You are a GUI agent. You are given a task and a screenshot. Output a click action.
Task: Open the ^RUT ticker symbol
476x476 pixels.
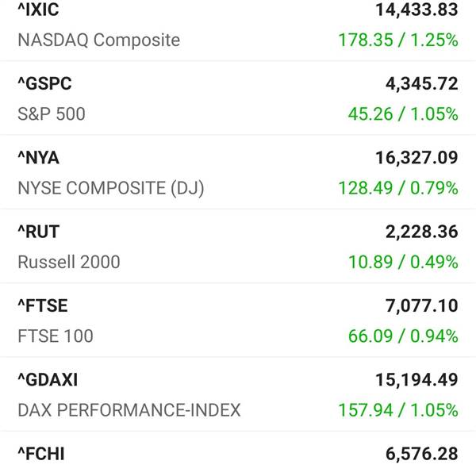click(39, 232)
